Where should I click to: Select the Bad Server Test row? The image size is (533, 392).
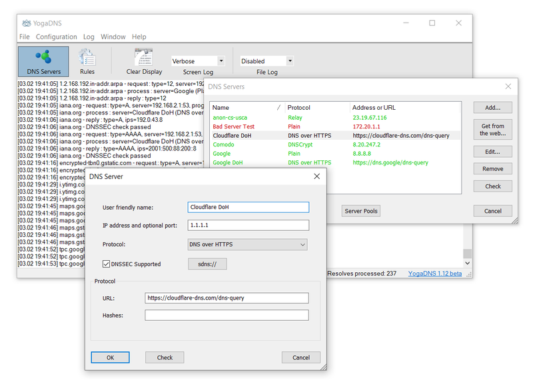tap(233, 126)
